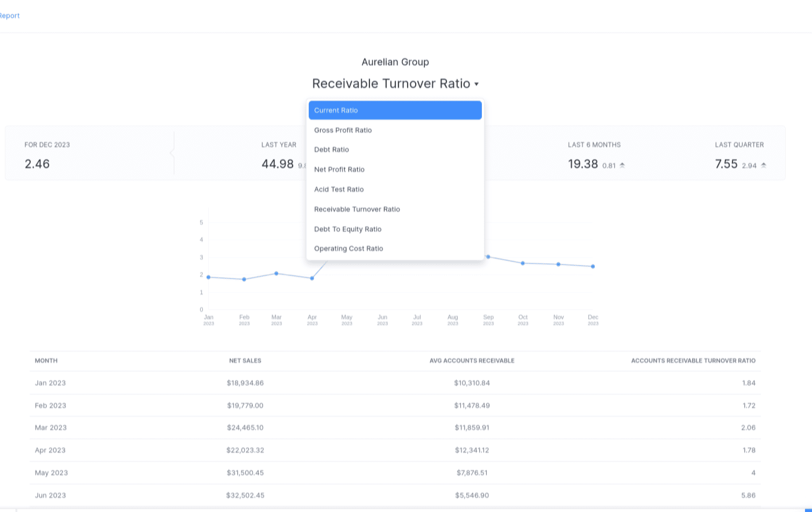Click net sales $22,023.32 cell
The height and width of the screenshot is (512, 812).
pyautogui.click(x=245, y=450)
